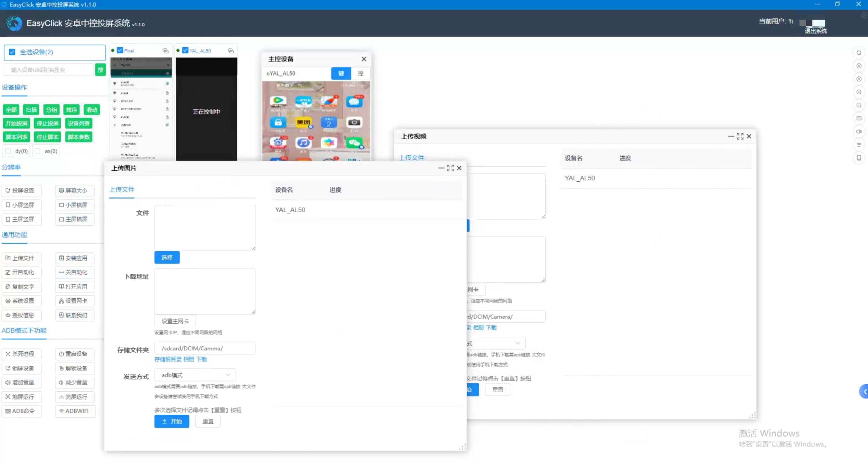Click 增加音量 to raise volume

(x=21, y=382)
